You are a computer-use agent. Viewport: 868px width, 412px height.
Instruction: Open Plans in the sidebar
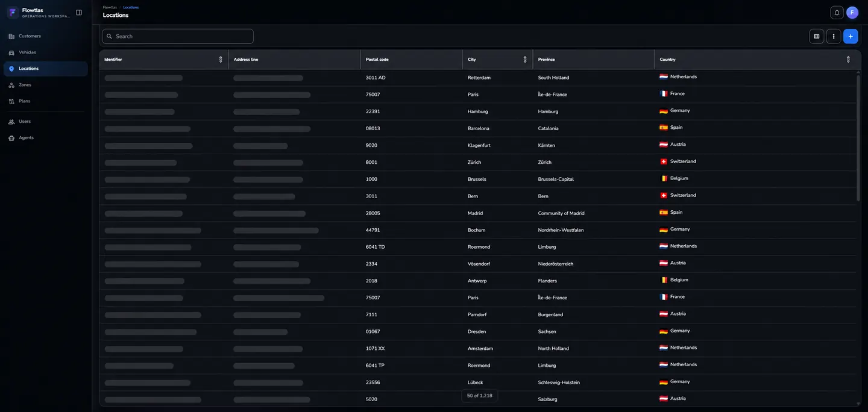pos(46,101)
